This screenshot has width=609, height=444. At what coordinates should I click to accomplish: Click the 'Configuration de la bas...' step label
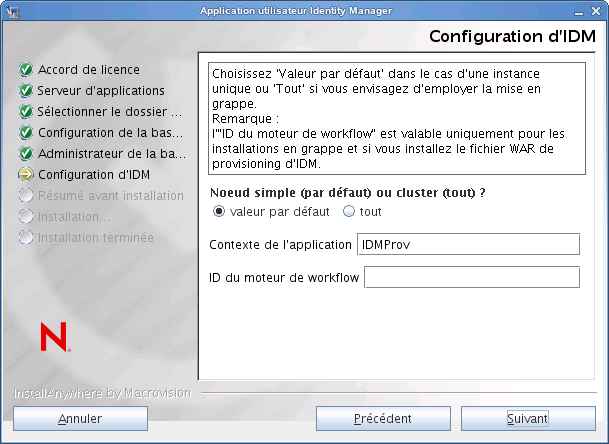point(110,132)
